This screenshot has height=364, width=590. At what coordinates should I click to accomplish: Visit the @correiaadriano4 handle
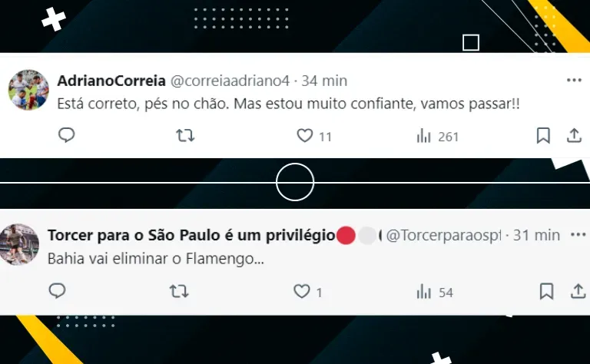pyautogui.click(x=230, y=81)
